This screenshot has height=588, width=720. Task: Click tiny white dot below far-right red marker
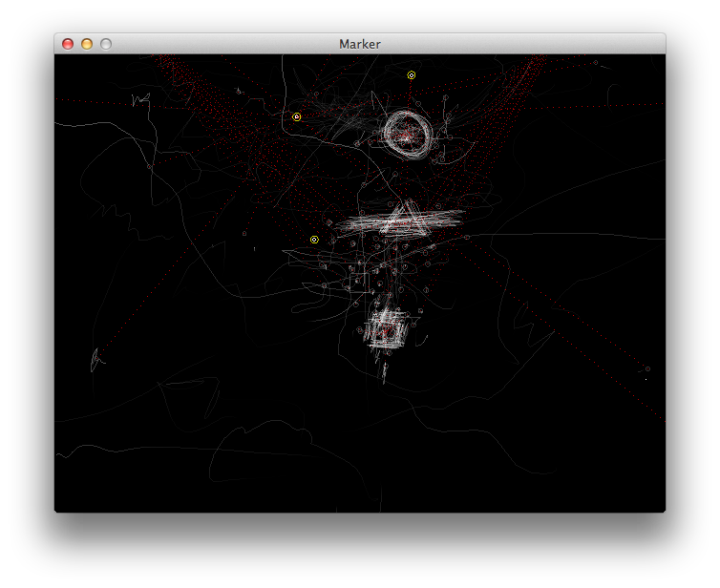(646, 380)
